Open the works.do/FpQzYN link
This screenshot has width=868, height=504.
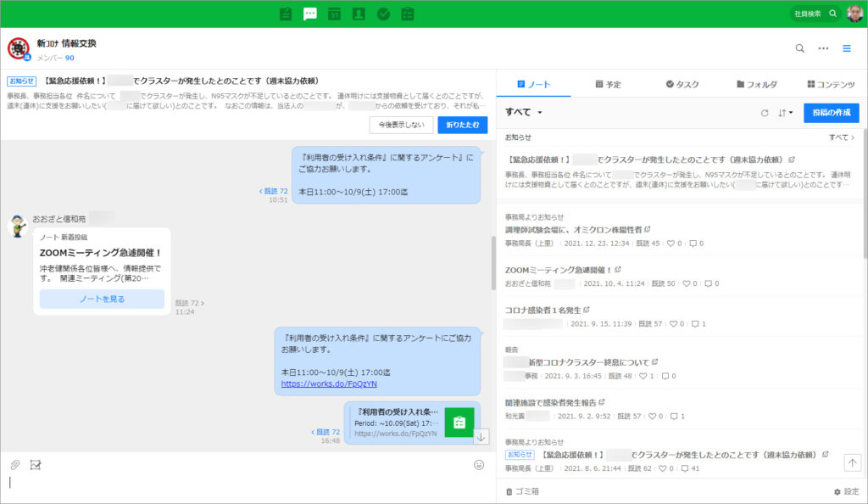pos(317,384)
